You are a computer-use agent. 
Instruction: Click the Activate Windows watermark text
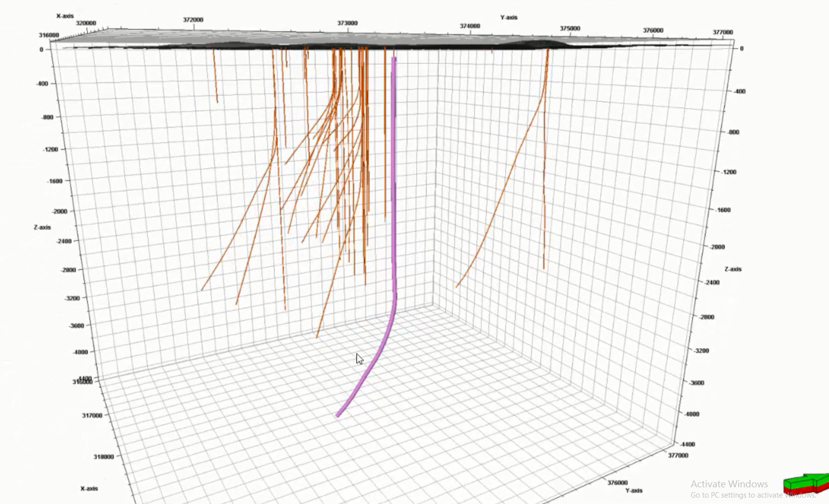pos(729,484)
